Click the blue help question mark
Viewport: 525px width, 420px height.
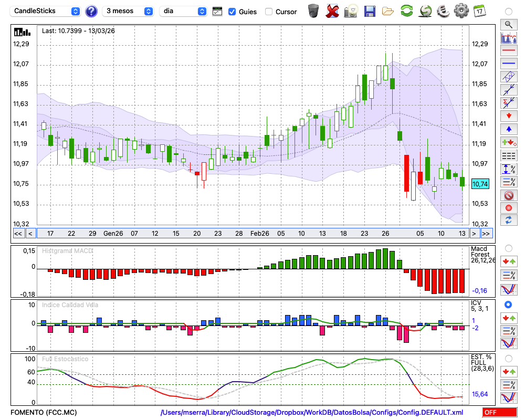91,11
